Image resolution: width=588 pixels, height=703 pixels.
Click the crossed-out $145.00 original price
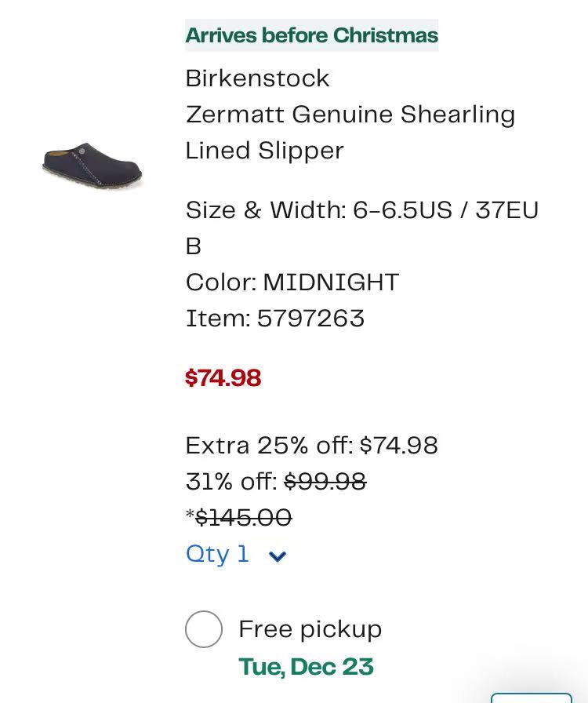pos(244,518)
